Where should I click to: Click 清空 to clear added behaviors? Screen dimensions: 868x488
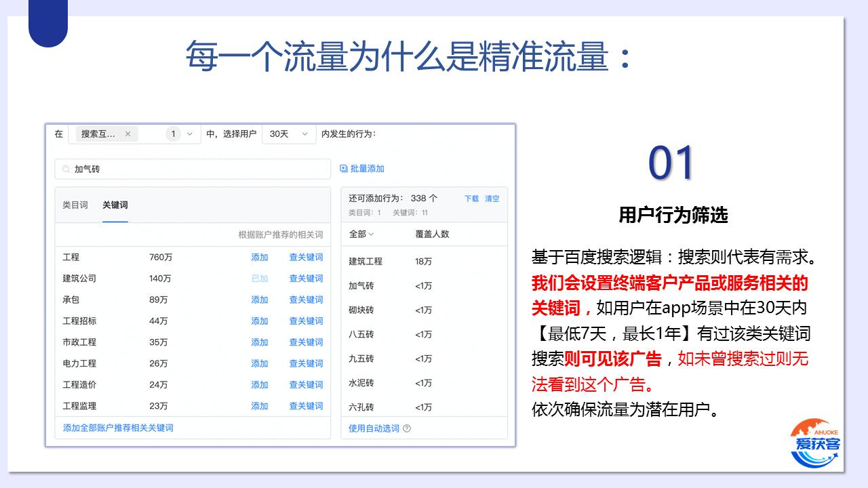492,199
